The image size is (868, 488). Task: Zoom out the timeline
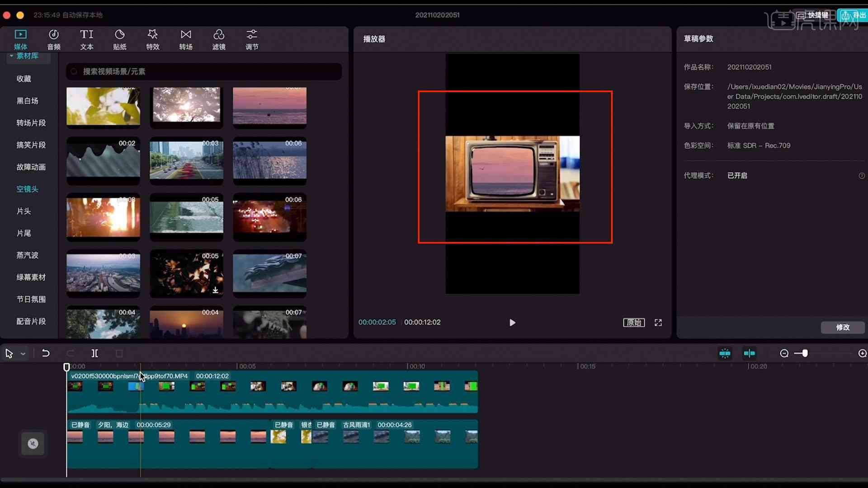click(x=784, y=353)
